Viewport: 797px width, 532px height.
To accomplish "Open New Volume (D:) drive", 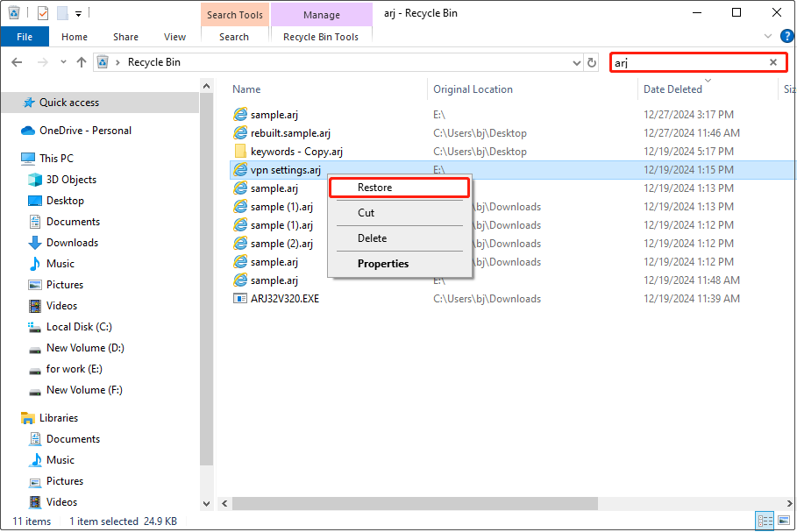I will [85, 348].
